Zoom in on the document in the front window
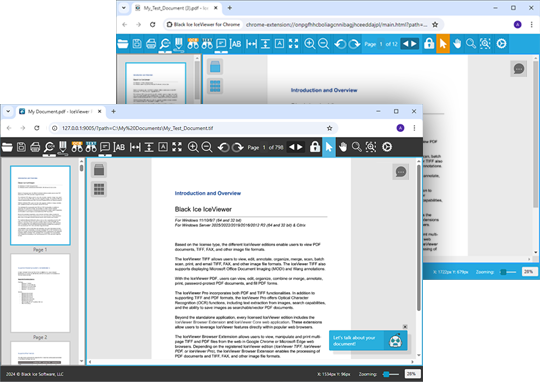This screenshot has width=540, height=382. (193, 147)
